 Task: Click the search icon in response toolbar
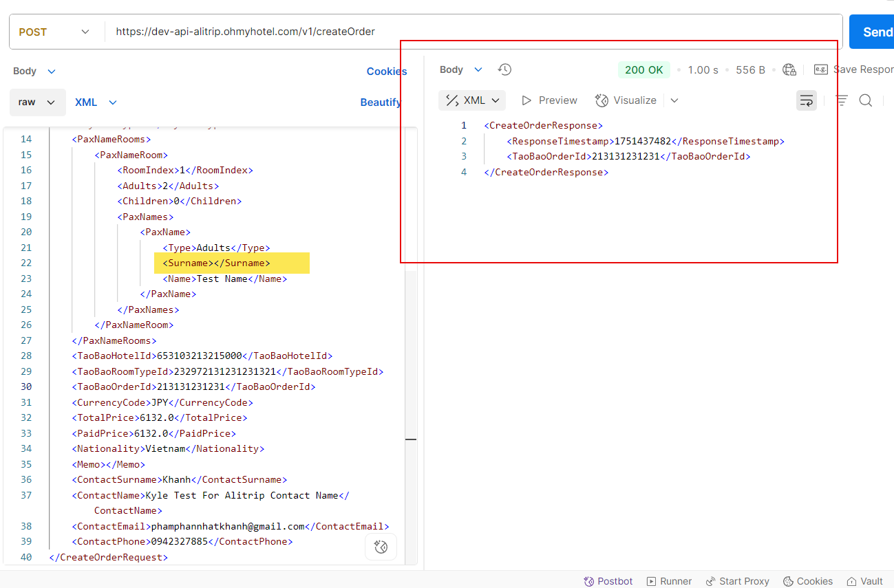click(866, 100)
